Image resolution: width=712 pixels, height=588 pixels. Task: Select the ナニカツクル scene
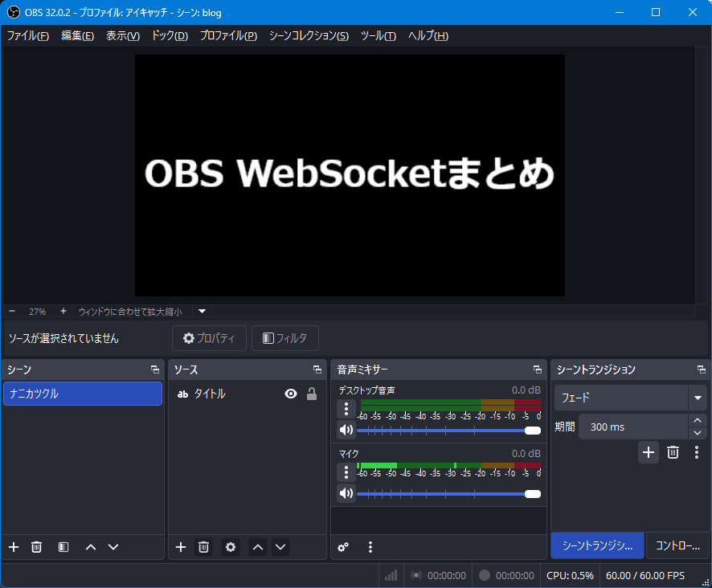tap(83, 394)
